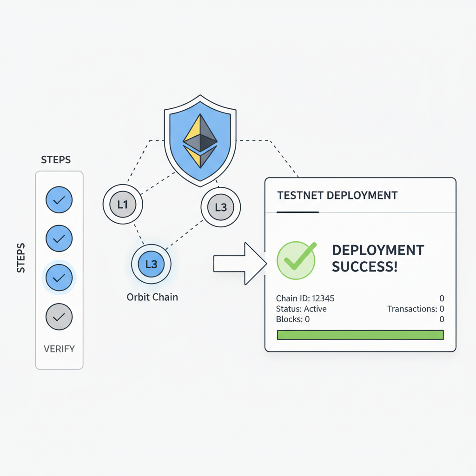Screen dimensions: 476x476
Task: Select the upper L3 network node
Action: coord(220,207)
